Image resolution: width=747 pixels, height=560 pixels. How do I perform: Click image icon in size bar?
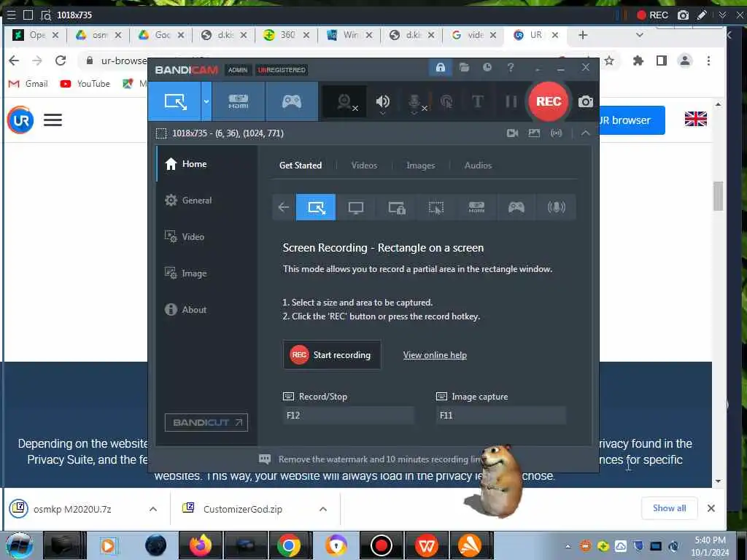[x=534, y=133]
